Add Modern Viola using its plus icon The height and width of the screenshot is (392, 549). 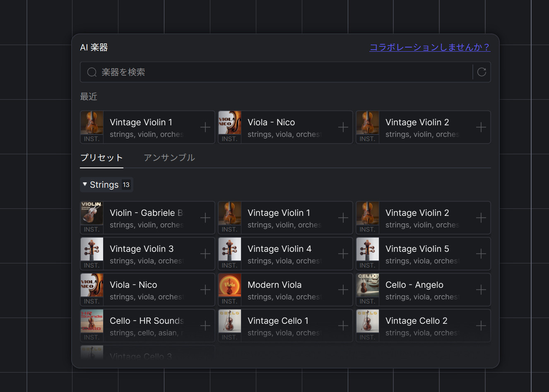click(x=343, y=290)
